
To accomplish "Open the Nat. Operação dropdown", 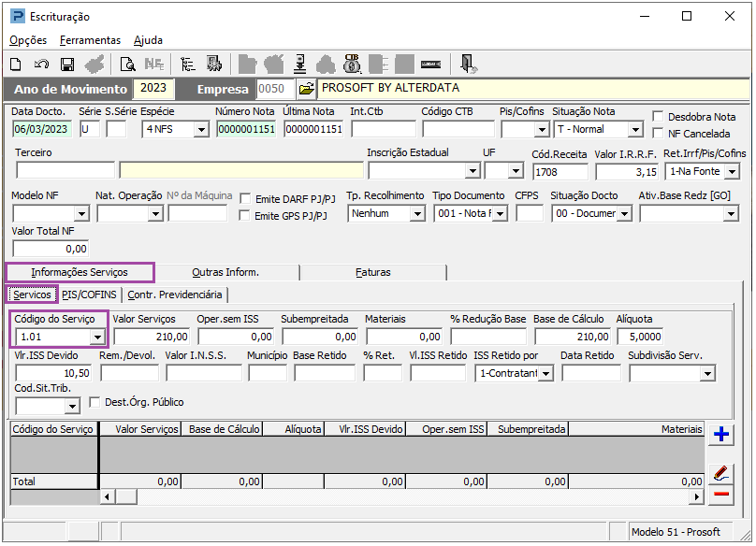I will (155, 213).
